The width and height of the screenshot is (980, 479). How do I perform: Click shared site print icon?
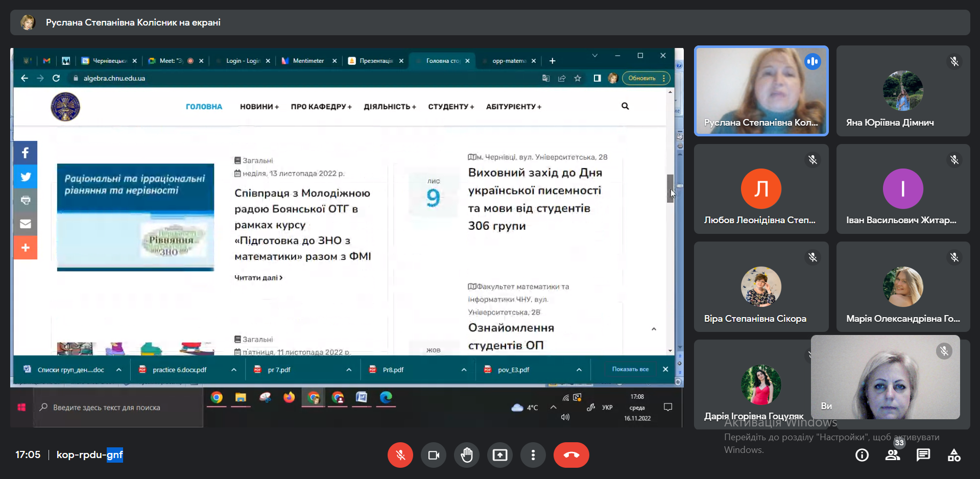[26, 200]
